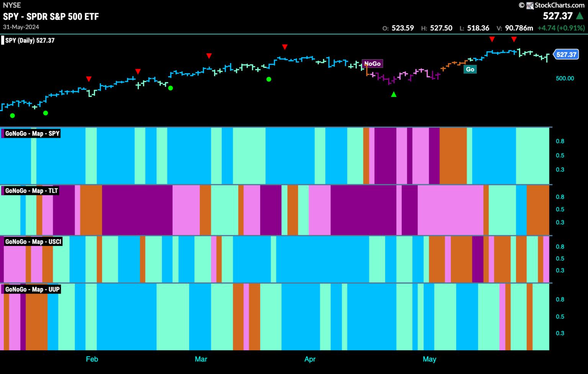Click the dark purple block in the TLT map during February
Viewport: 588px width, 374px height.
coord(137,210)
